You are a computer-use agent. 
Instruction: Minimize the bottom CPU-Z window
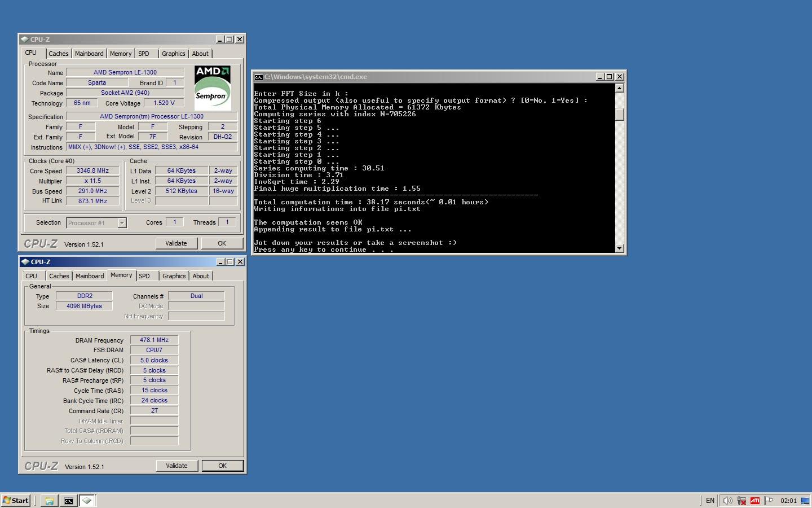click(220, 262)
